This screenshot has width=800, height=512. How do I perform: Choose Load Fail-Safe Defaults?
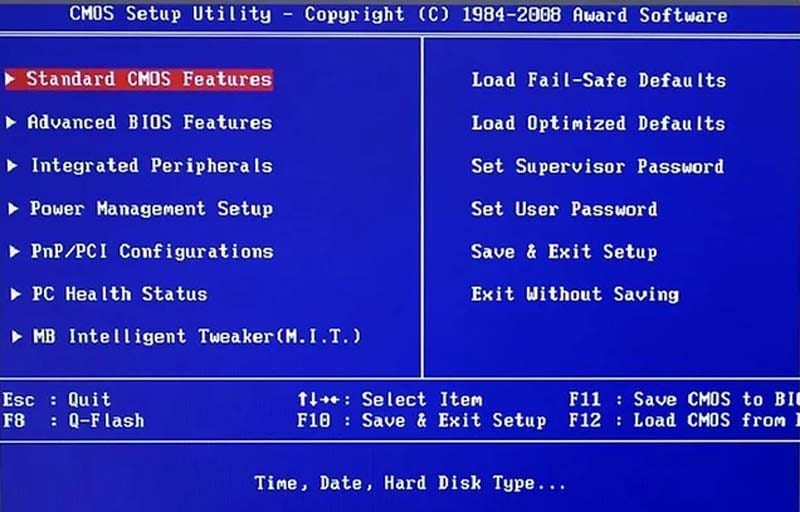coord(598,80)
